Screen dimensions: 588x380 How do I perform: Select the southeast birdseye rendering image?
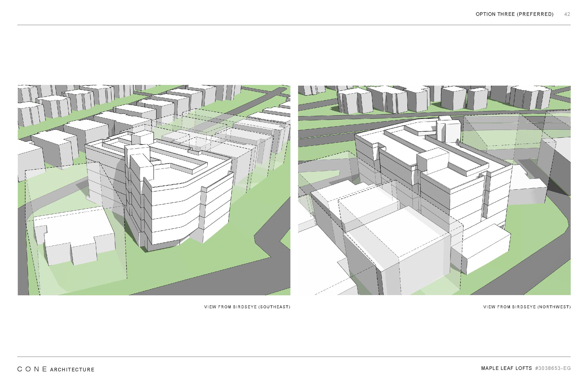click(x=154, y=190)
